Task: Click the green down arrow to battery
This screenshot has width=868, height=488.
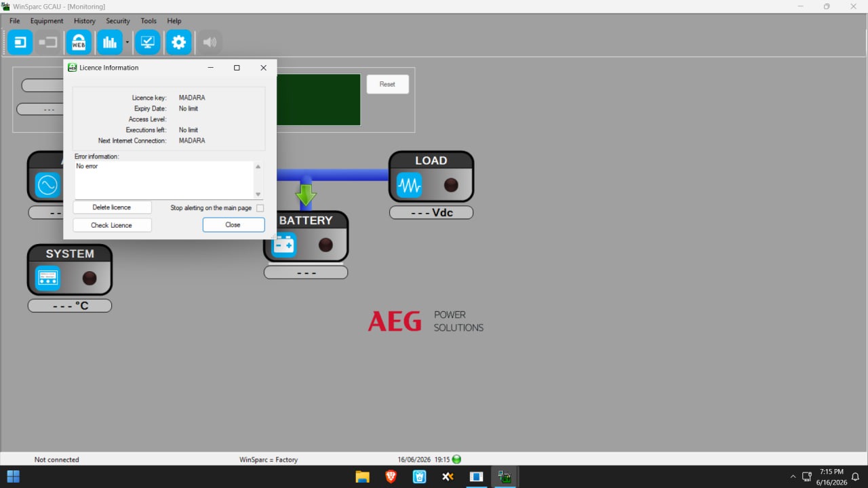Action: (x=306, y=195)
